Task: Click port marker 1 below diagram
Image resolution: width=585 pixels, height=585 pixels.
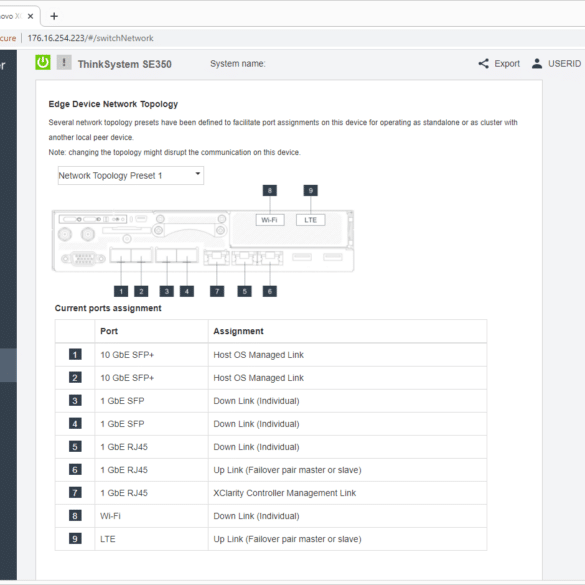Action: pyautogui.click(x=121, y=291)
